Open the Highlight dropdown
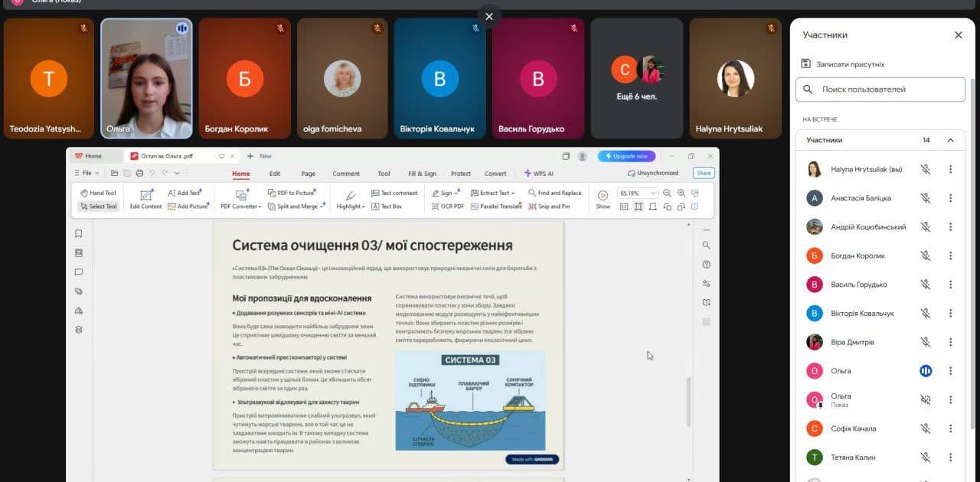 (351, 207)
